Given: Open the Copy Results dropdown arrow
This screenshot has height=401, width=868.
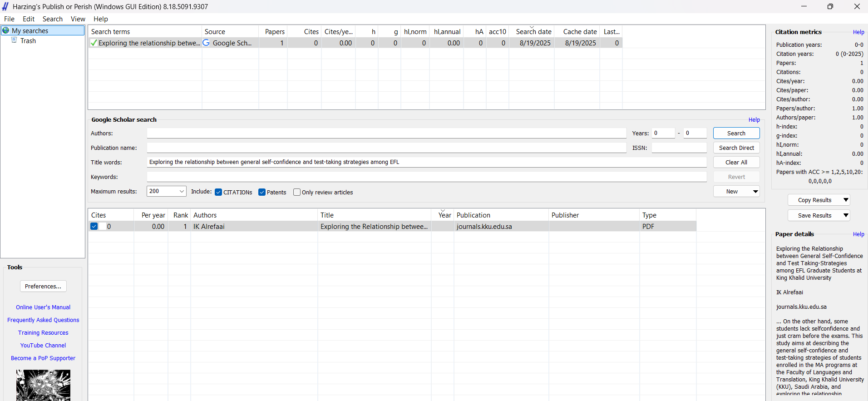Looking at the screenshot, I should pos(846,200).
